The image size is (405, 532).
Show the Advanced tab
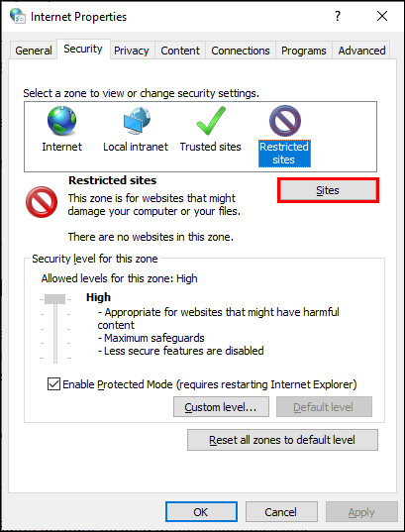[x=361, y=51]
